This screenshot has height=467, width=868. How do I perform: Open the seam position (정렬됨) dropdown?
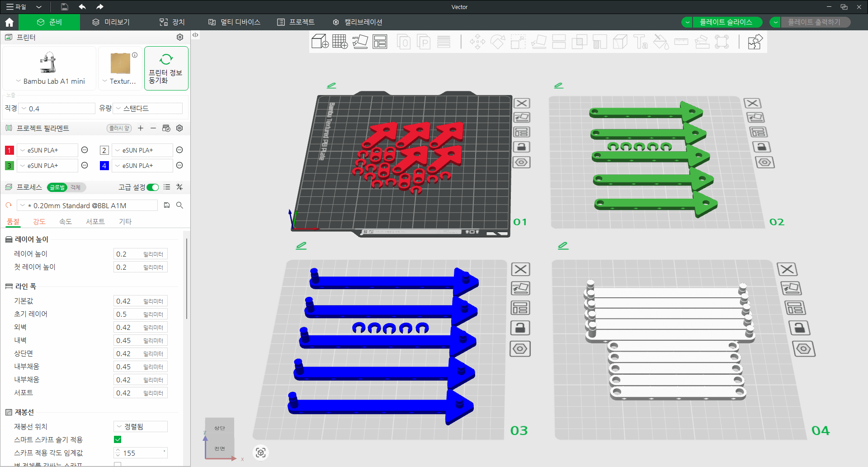click(x=140, y=426)
